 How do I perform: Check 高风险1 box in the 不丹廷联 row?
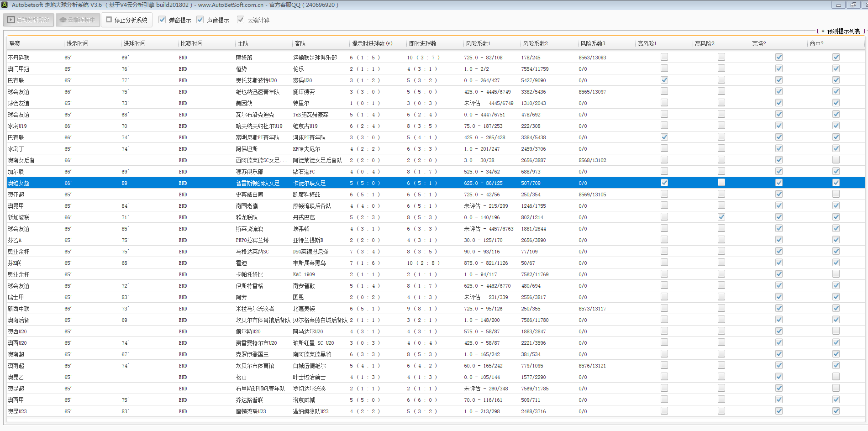[664, 57]
